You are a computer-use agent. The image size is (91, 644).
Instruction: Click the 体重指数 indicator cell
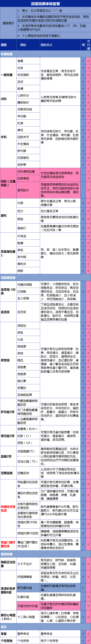tap(28, 75)
